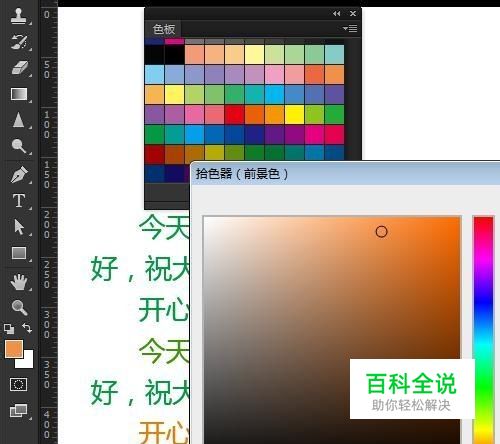Pick the dark red swatch starting sixth row
Image resolution: width=500 pixels, height=444 pixels.
pyautogui.click(x=154, y=154)
